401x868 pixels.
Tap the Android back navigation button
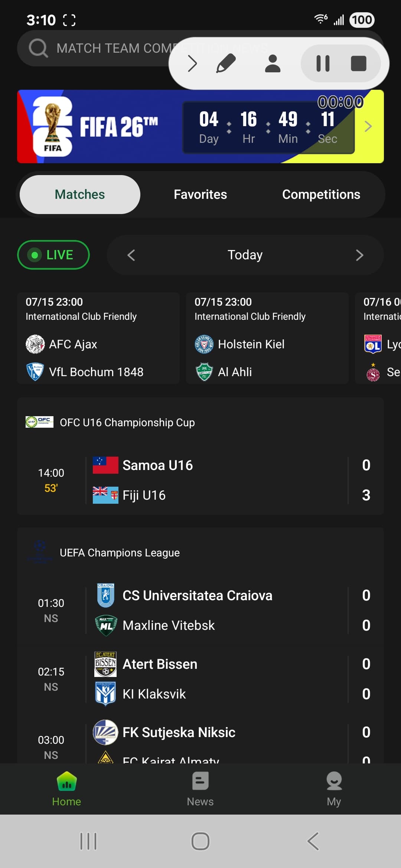[x=313, y=841]
